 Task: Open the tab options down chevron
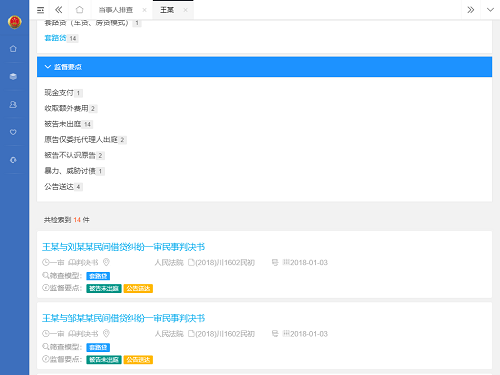(490, 10)
